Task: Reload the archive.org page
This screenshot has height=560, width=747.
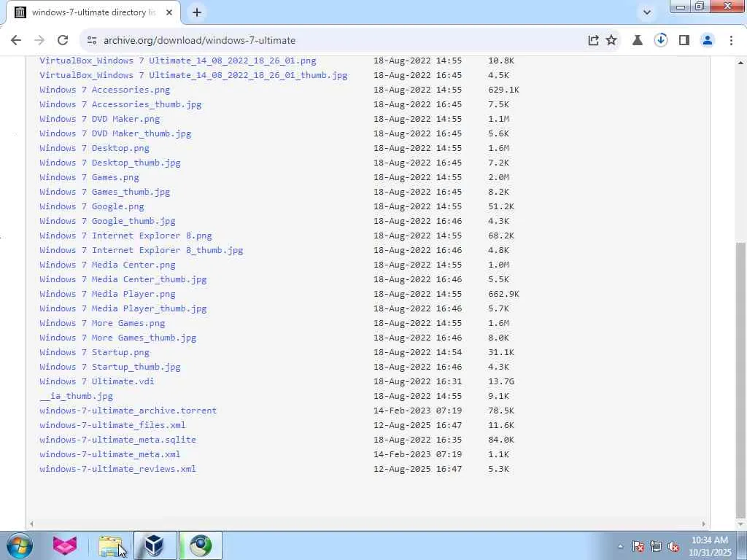Action: 63,41
